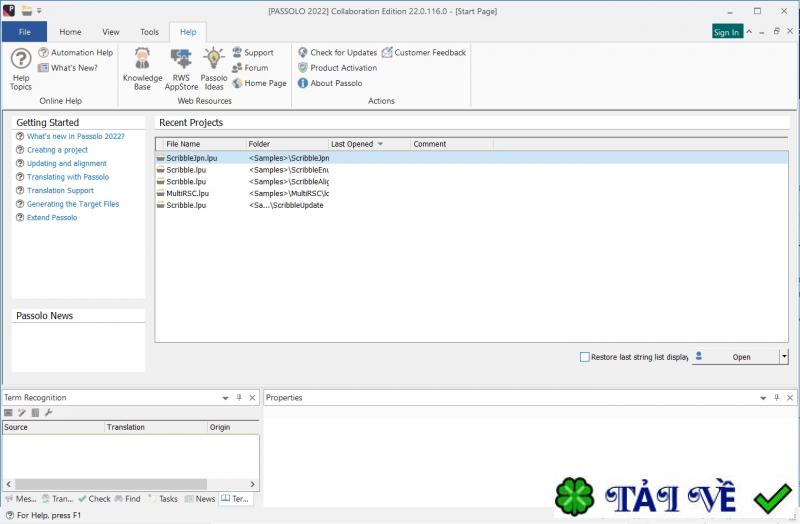The height and width of the screenshot is (524, 800).
Task: Click the folder icon in title bar quick access
Action: click(27, 11)
